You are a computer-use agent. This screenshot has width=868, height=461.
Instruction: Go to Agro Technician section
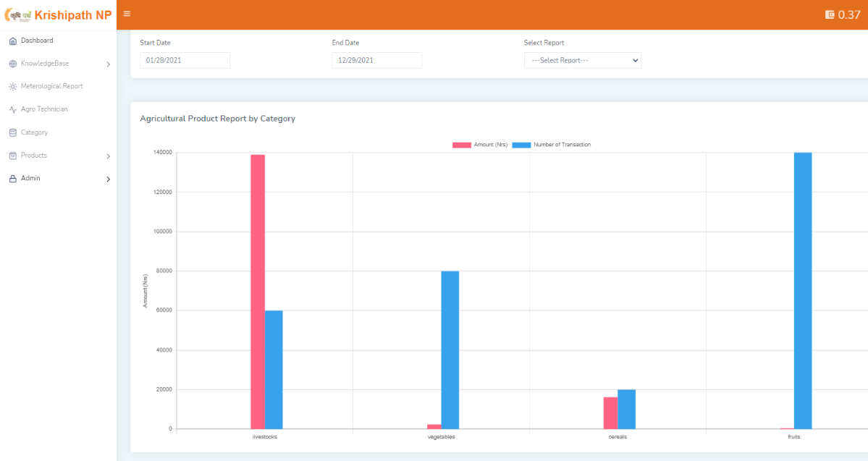coord(44,109)
